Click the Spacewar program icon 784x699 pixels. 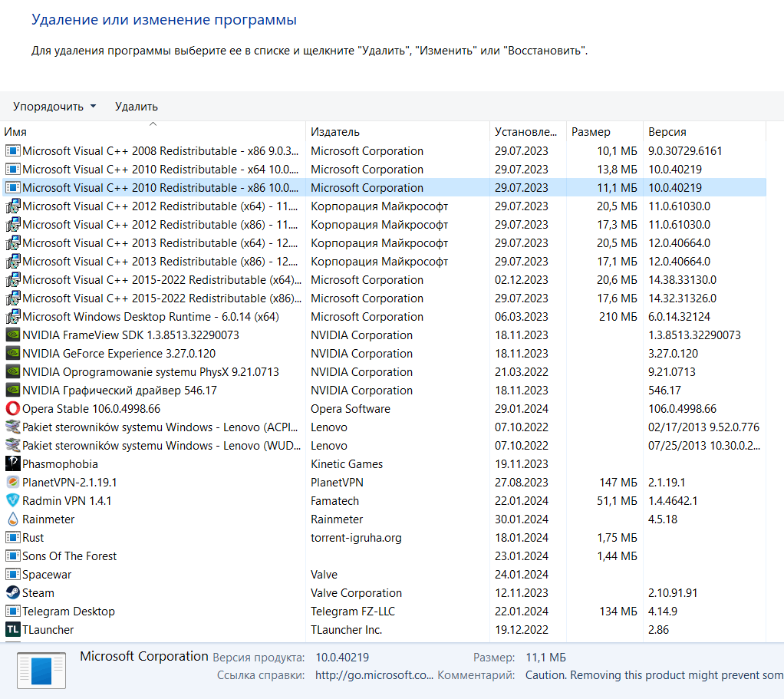tap(13, 575)
